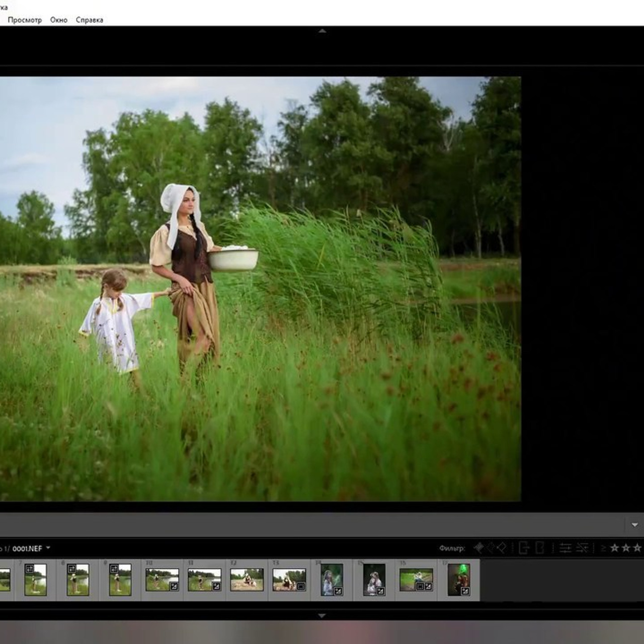
Task: Toggle the rejected photos filter flag
Action: [x=502, y=548]
